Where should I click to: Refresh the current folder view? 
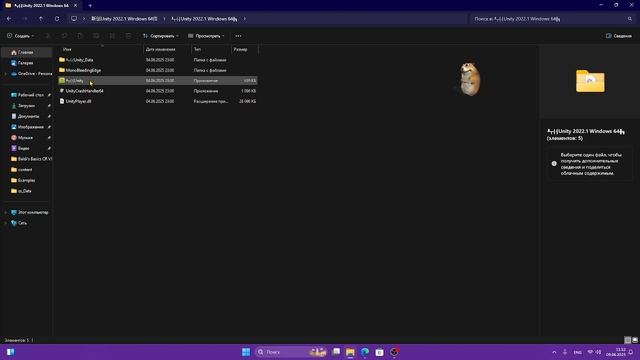click(x=57, y=19)
